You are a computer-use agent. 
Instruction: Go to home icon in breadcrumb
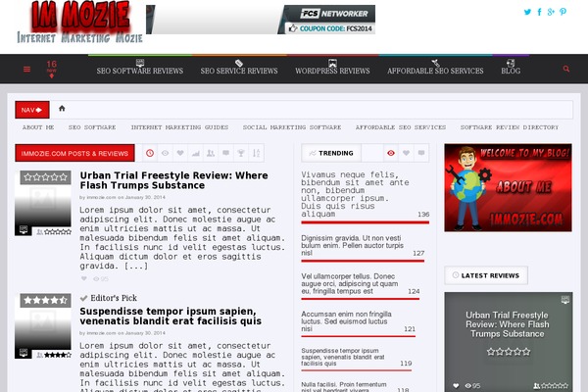(x=62, y=109)
